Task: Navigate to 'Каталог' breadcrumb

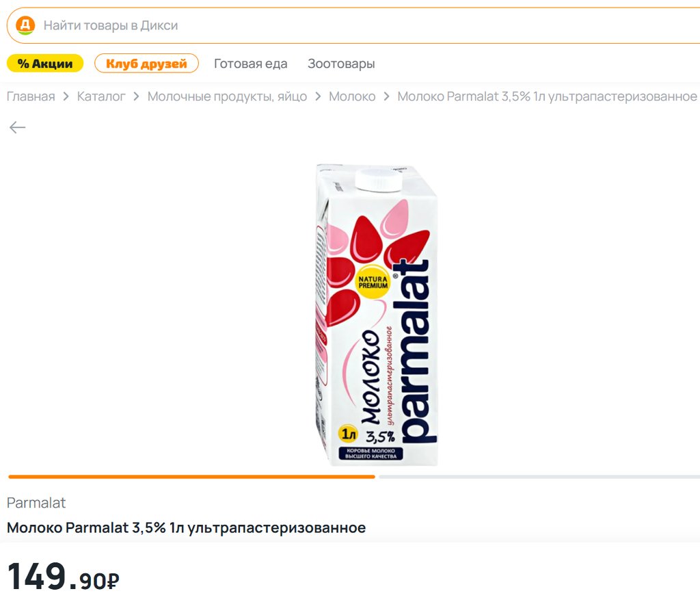Action: [x=101, y=96]
